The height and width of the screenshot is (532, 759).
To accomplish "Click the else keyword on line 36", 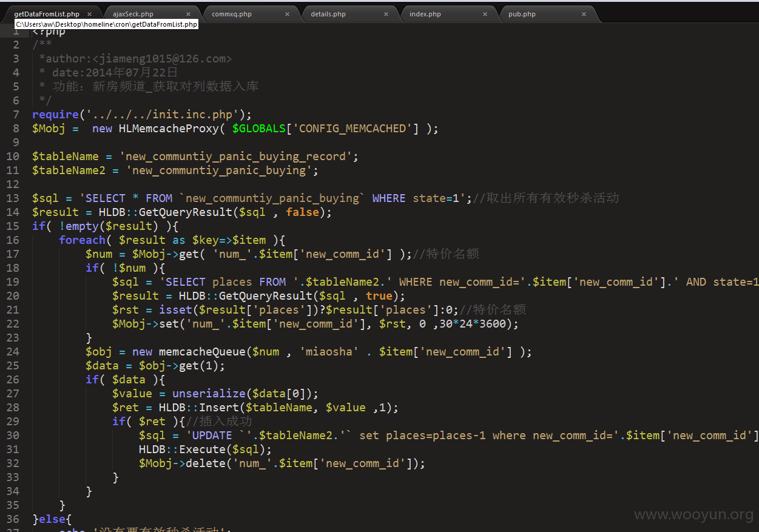I will (x=52, y=519).
